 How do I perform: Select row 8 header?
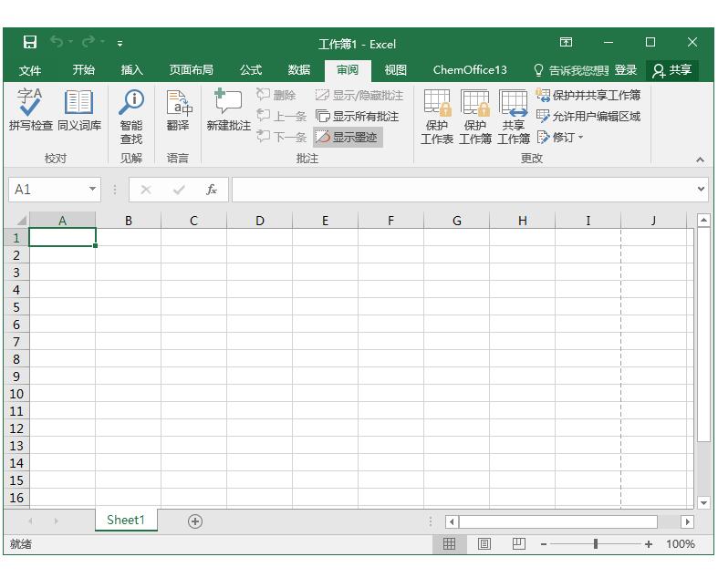click(16, 359)
